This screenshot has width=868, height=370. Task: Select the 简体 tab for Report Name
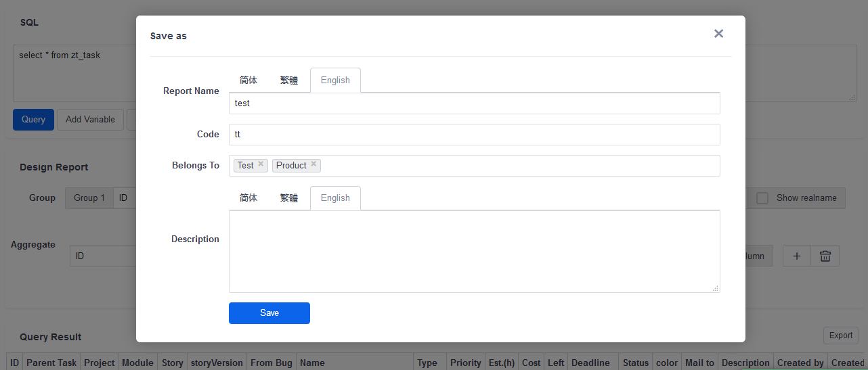(x=248, y=80)
